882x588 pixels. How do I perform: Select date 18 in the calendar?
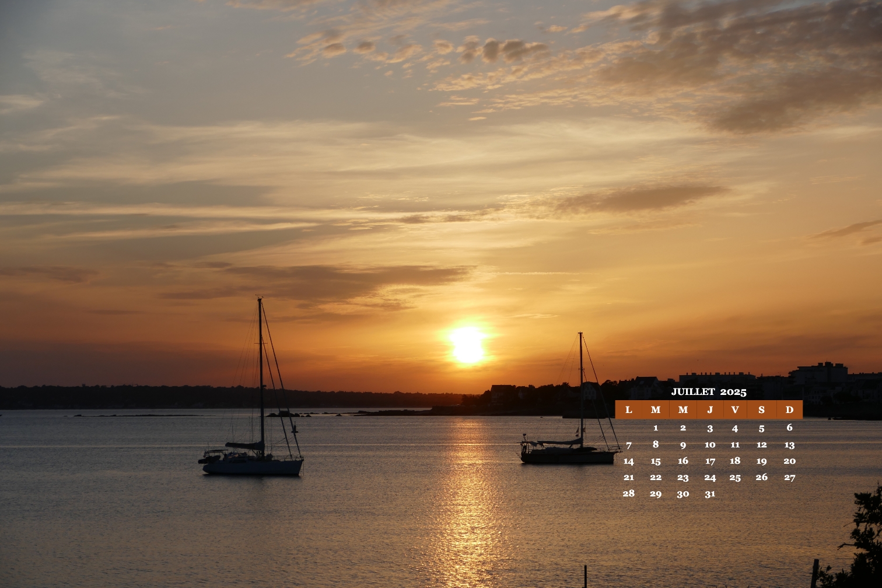tap(735, 460)
